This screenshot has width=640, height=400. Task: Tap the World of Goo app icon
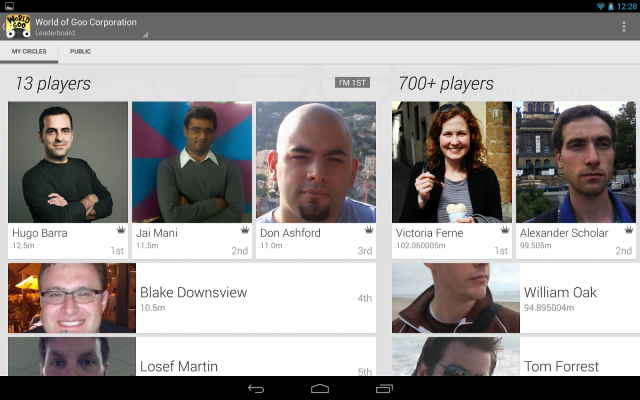point(16,26)
